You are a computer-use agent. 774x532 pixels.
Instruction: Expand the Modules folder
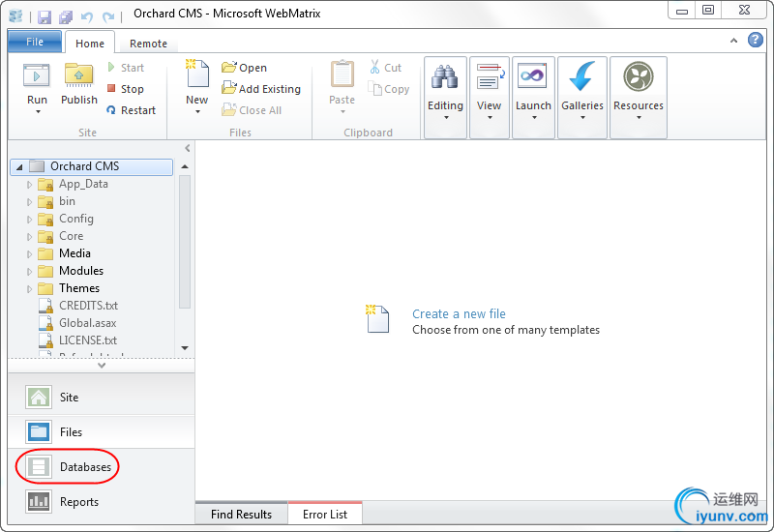(29, 272)
